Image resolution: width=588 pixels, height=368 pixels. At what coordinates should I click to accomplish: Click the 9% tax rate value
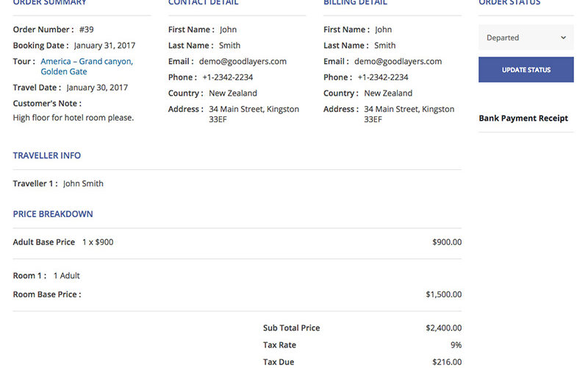(456, 345)
